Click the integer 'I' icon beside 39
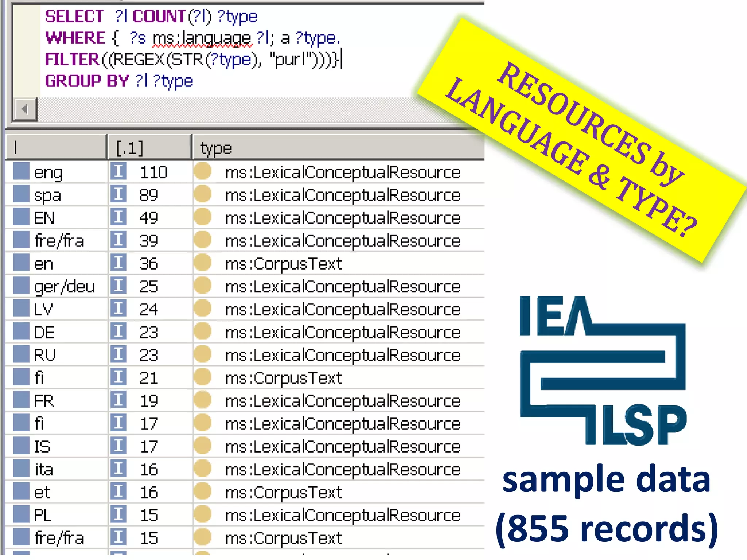 click(x=118, y=240)
